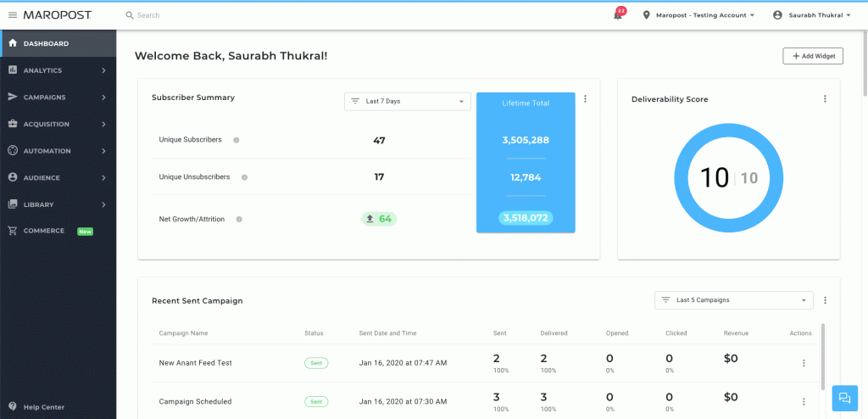Open the Last 7 Days dropdown

point(407,102)
